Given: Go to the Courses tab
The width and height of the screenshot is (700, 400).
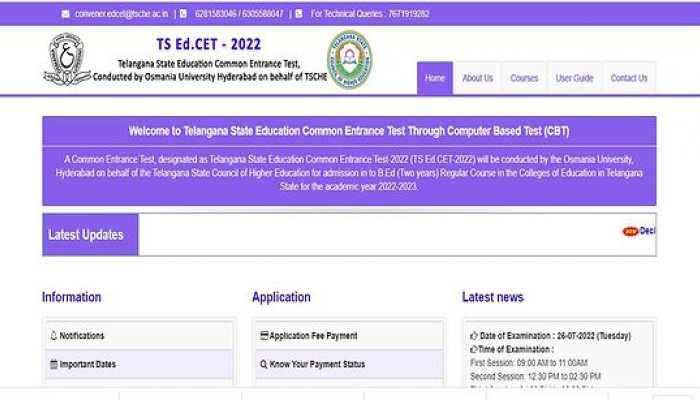Looking at the screenshot, I should pos(524,78).
